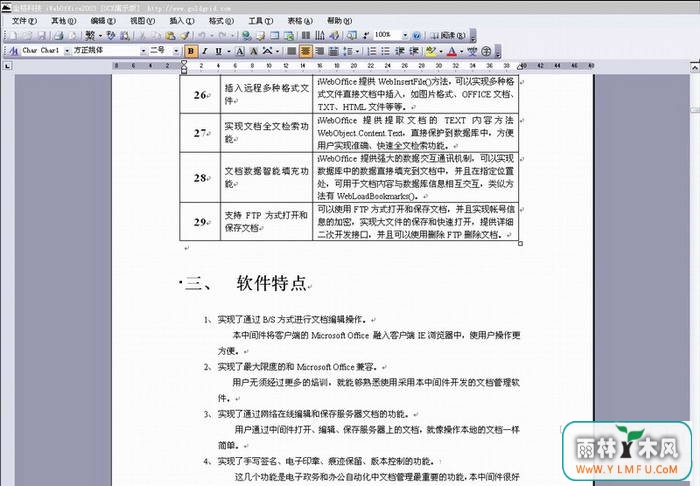Viewport: 700px width, 486px height.
Task: Open the 帮助(H) menu
Action: tap(339, 21)
